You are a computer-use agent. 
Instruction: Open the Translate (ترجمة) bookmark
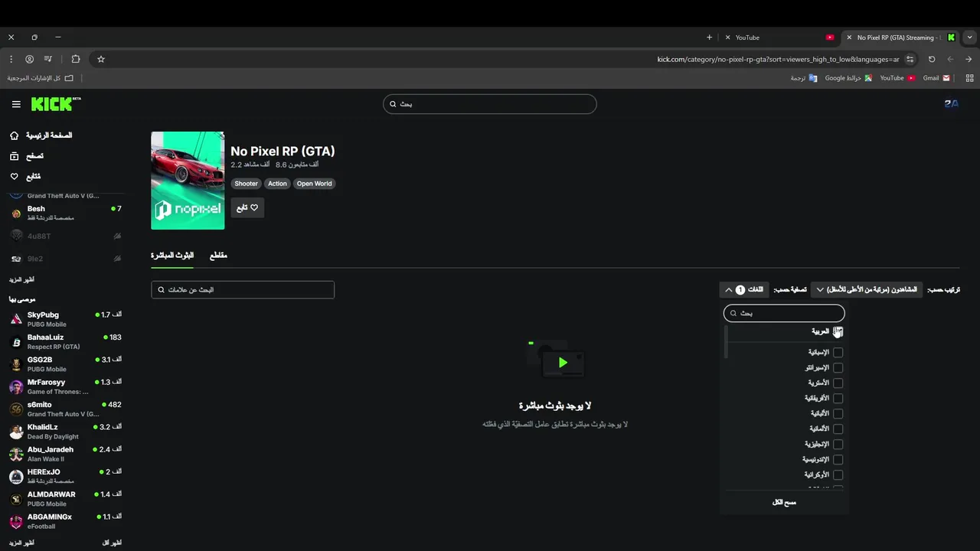pyautogui.click(x=804, y=78)
